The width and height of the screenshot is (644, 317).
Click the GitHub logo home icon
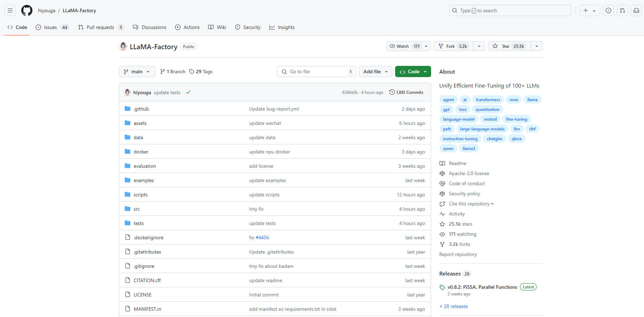[27, 10]
